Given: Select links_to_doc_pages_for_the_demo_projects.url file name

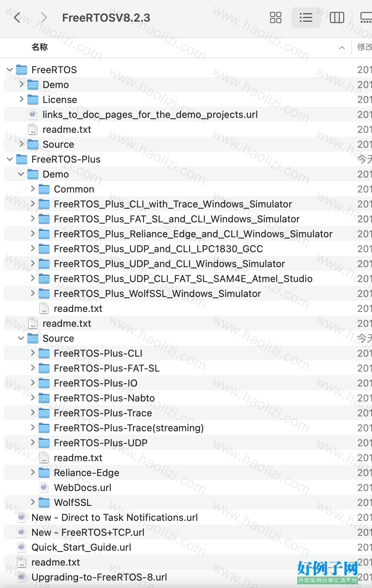Looking at the screenshot, I should tap(150, 115).
